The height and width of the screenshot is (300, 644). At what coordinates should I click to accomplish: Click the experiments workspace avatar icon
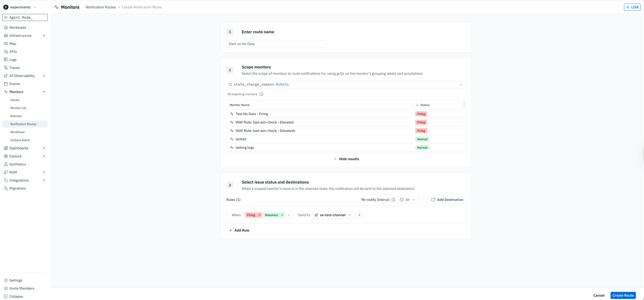[6, 7]
